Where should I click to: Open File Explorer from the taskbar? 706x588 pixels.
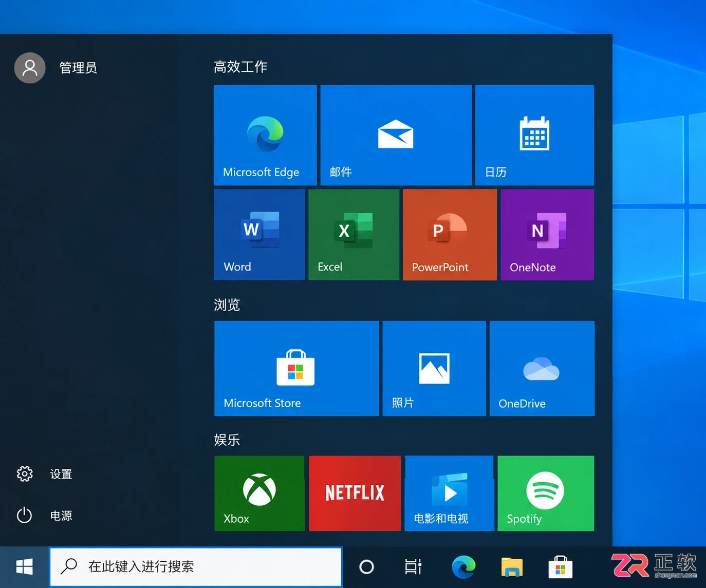[512, 567]
